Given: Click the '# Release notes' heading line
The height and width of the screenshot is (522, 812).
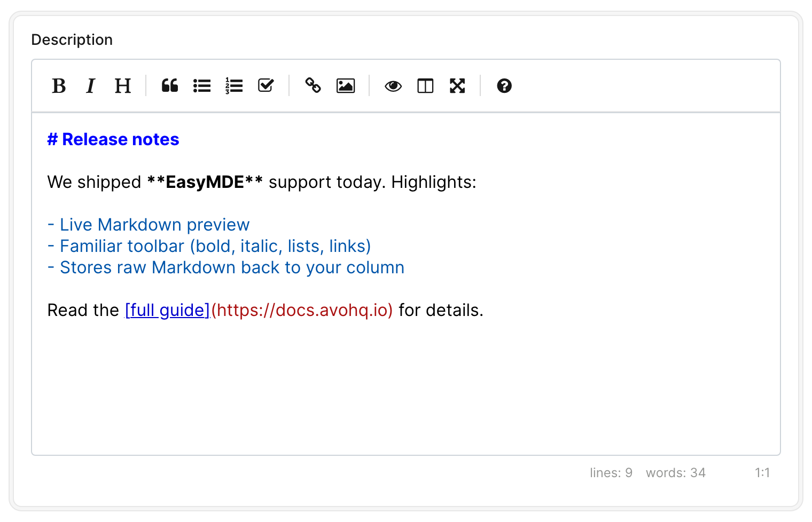Looking at the screenshot, I should [113, 139].
